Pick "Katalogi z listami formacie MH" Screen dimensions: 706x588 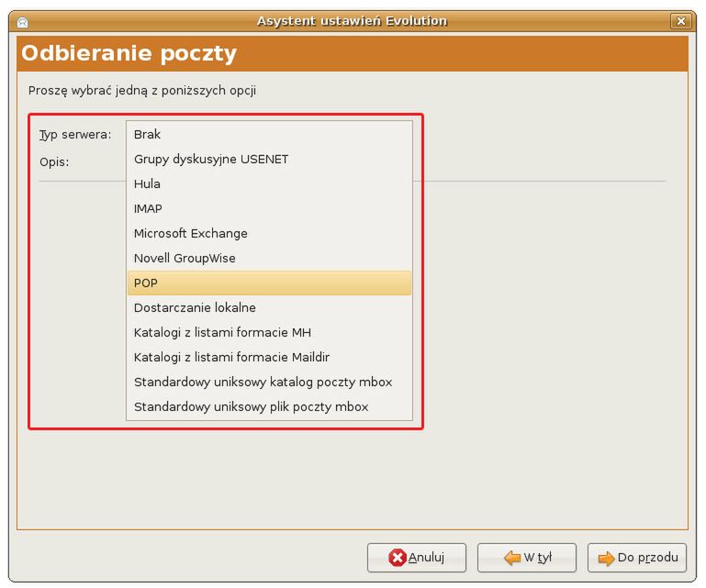269,332
